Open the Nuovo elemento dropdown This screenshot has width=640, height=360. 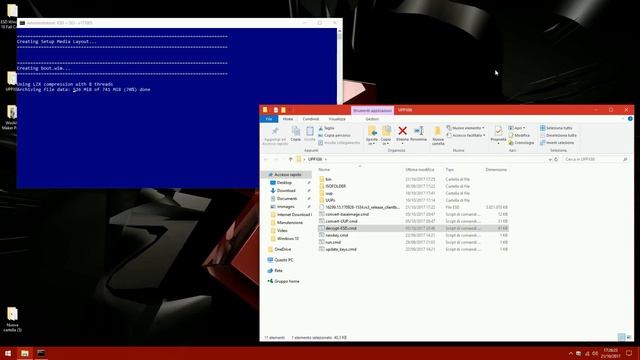pyautogui.click(x=466, y=128)
